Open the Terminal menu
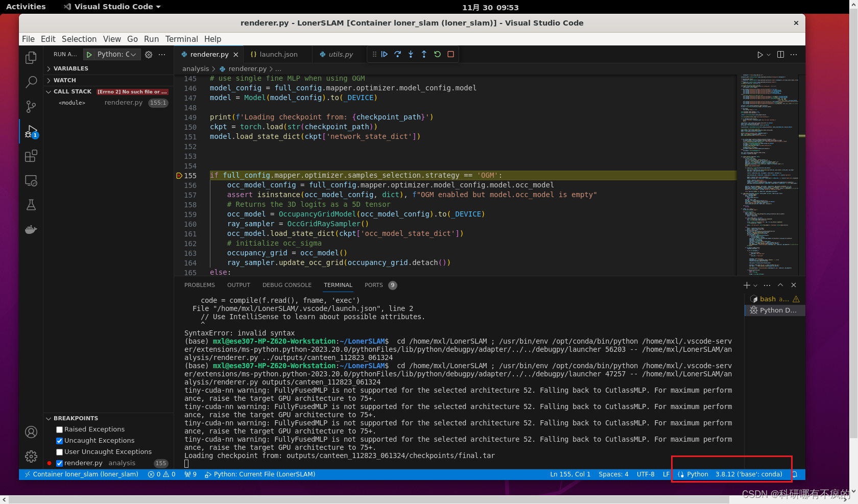This screenshot has height=504, width=858. pyautogui.click(x=181, y=39)
